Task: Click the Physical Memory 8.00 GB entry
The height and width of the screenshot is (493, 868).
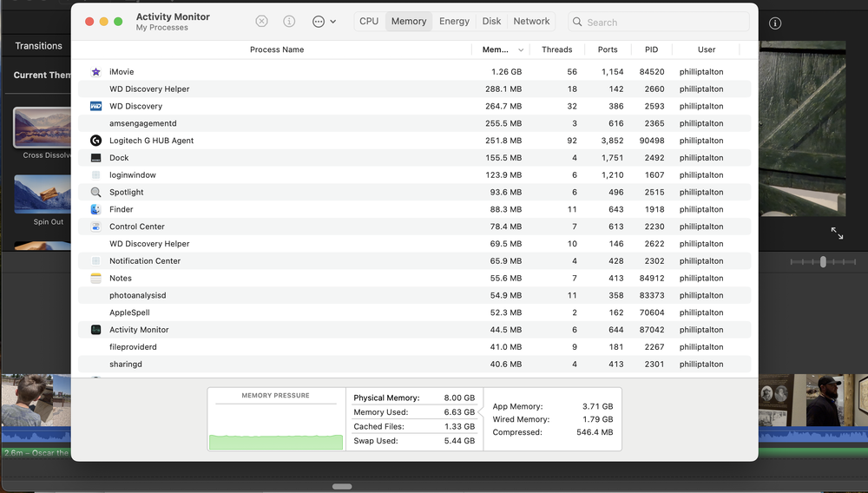Action: pos(414,398)
